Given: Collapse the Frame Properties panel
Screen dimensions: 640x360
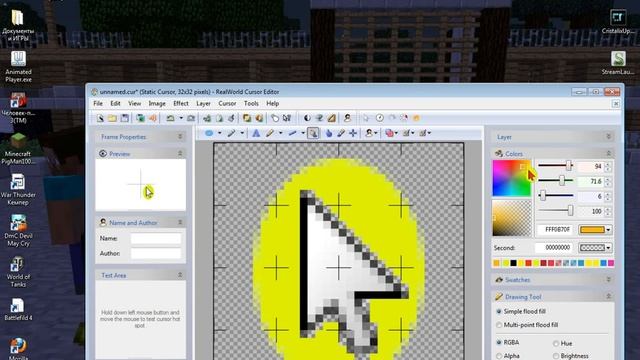Looking at the screenshot, I should pyautogui.click(x=180, y=137).
